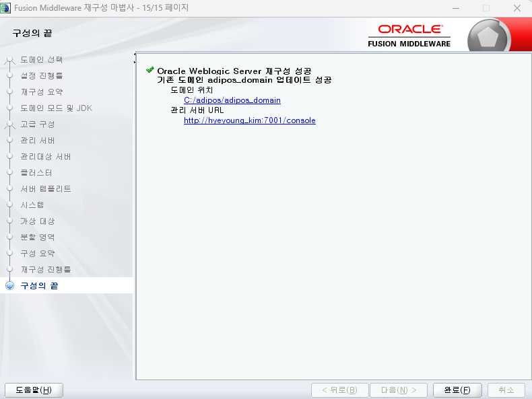Click the branch marker next to 도메인 선택
Image resolution: width=532 pixels, height=399 pixels.
[x=10, y=61]
